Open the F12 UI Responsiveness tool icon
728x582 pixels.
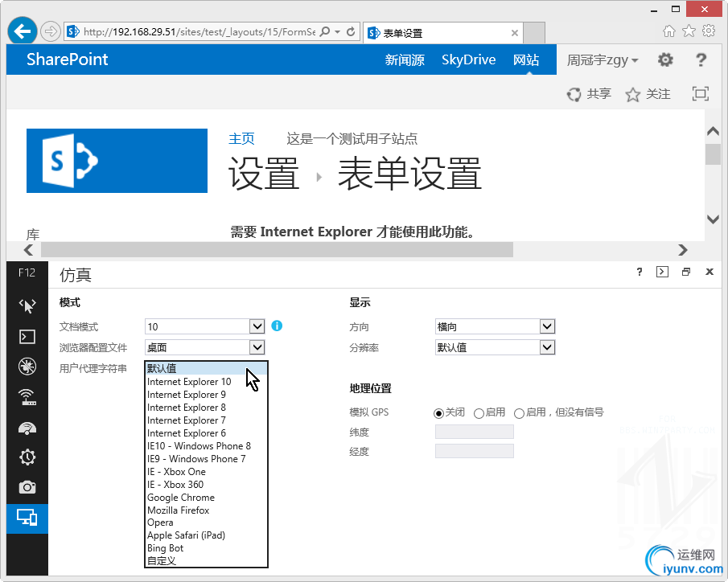point(27,428)
